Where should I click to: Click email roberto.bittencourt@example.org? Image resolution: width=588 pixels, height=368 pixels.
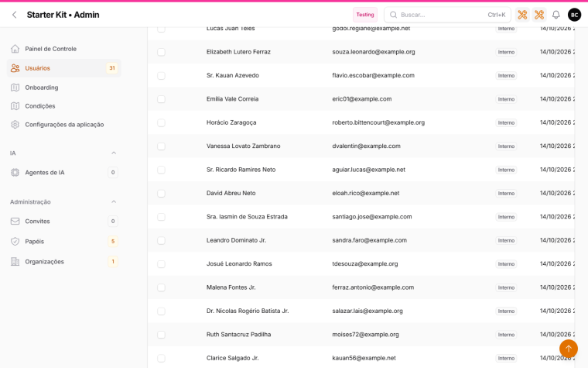pos(378,122)
